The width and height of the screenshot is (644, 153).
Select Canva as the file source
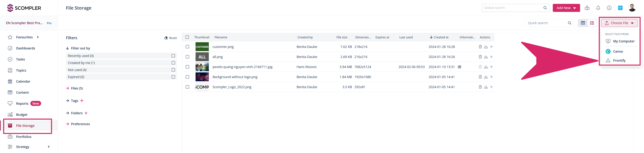pos(618,51)
